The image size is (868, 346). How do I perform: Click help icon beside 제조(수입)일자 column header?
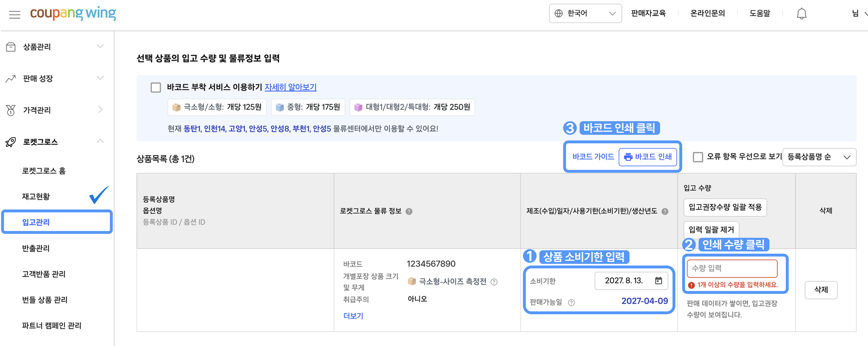click(x=665, y=212)
